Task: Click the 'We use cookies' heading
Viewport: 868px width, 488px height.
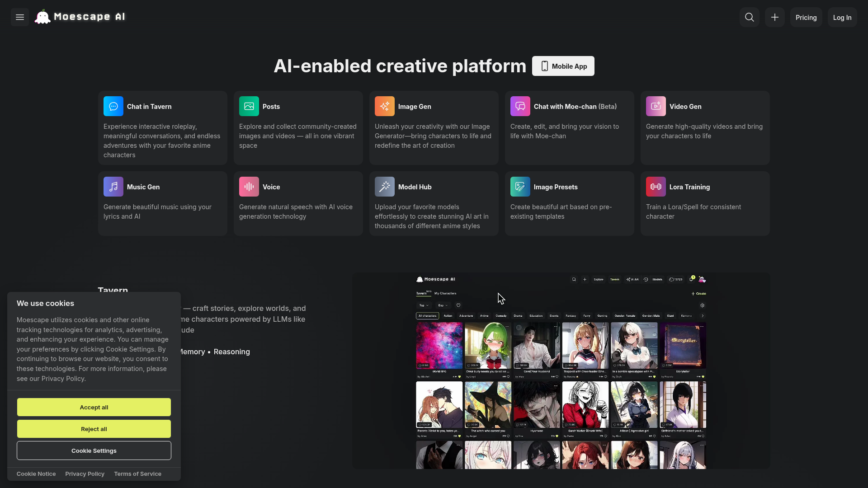Action: click(x=45, y=303)
